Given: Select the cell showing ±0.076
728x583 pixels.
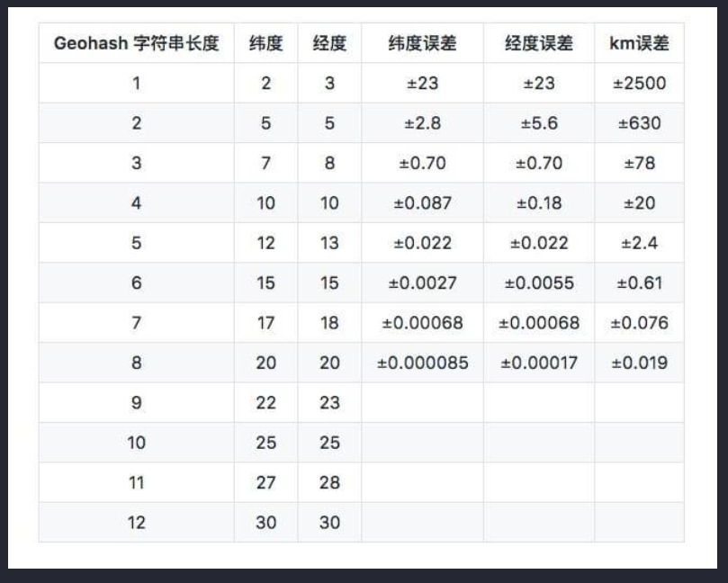Looking at the screenshot, I should pos(638,322).
